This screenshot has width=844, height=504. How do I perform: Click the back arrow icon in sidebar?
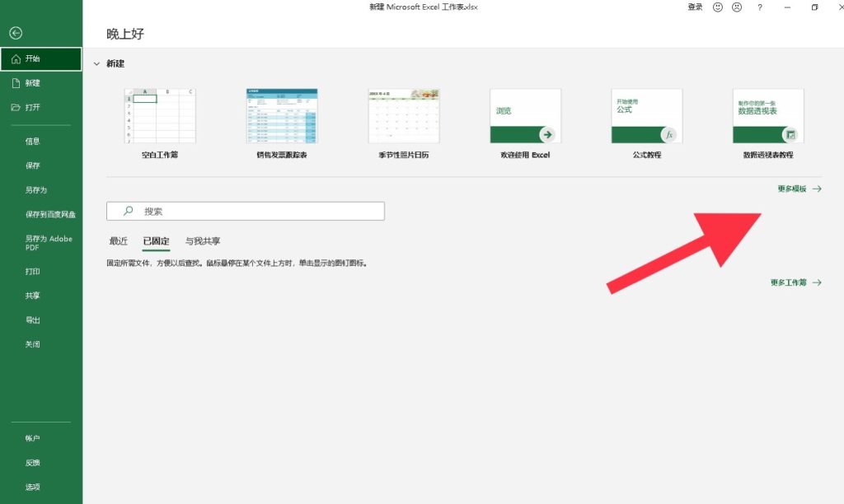tap(16, 33)
